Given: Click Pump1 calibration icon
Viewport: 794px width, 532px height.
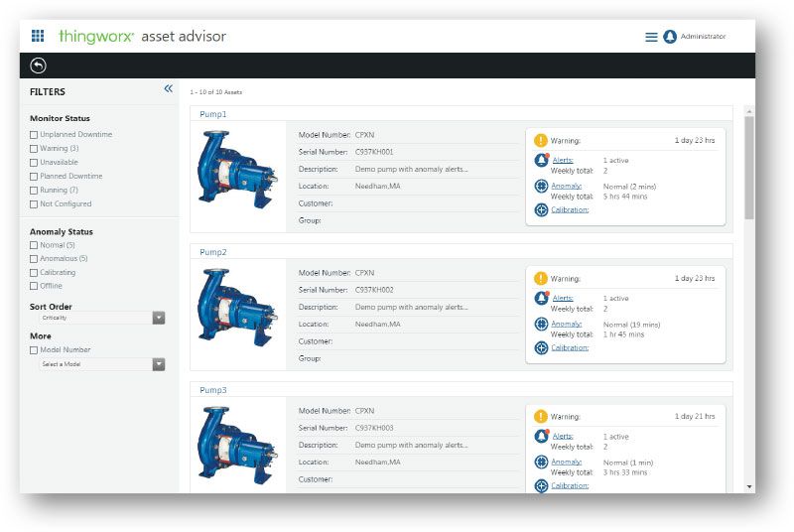Looking at the screenshot, I should (x=541, y=209).
